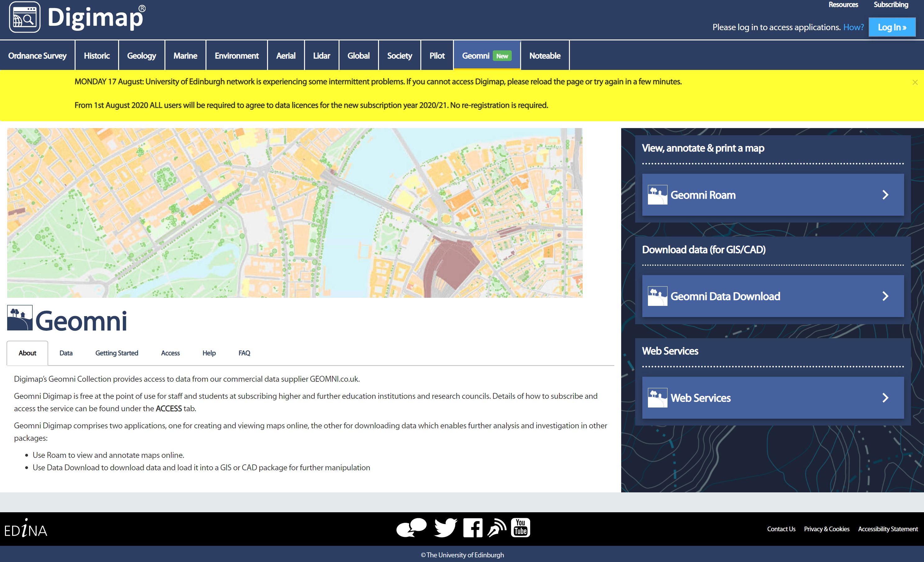Open the RSS blog feed icon
This screenshot has width=924, height=562.
[497, 528]
